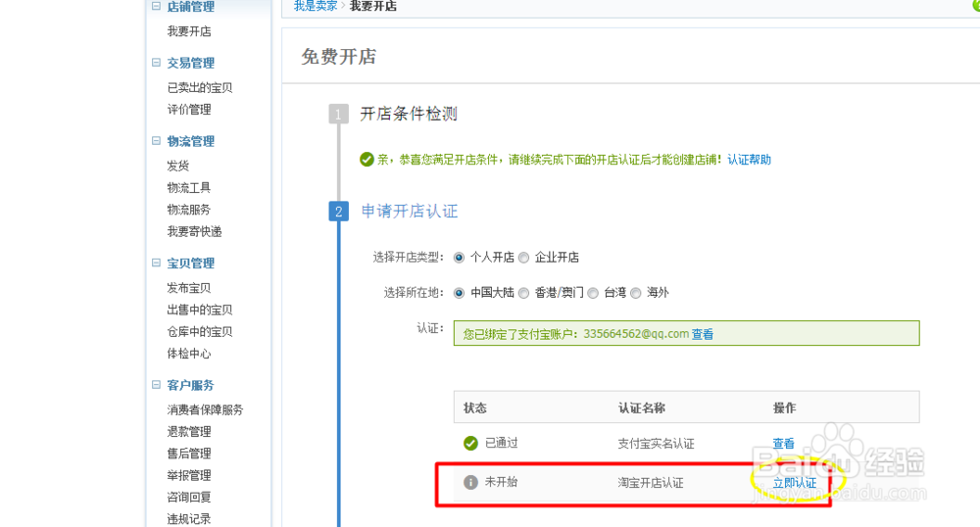Open 评价管理 in sidebar

[189, 110]
